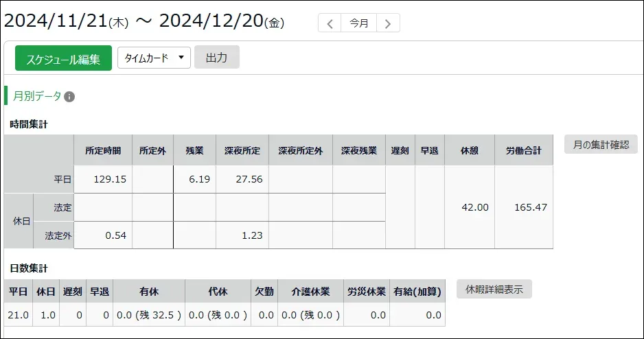Image resolution: width=644 pixels, height=339 pixels.
Task: Click the break total 42.00
Action: click(x=475, y=207)
